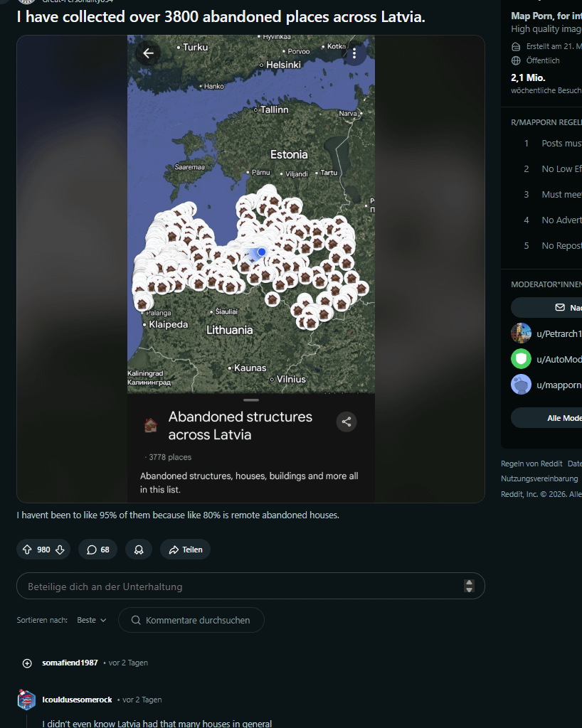Downvote the post with 980 points
Image resolution: width=582 pixels, height=728 pixels.
coord(60,550)
